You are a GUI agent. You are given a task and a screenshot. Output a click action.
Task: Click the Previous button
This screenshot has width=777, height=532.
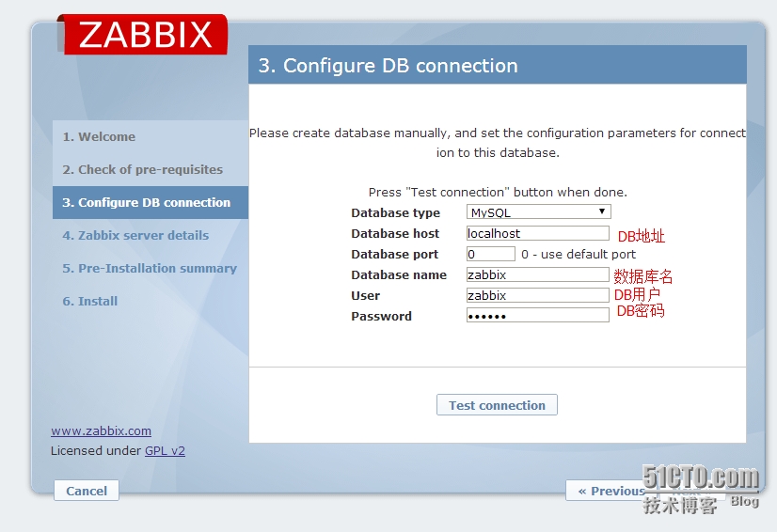pos(610,491)
